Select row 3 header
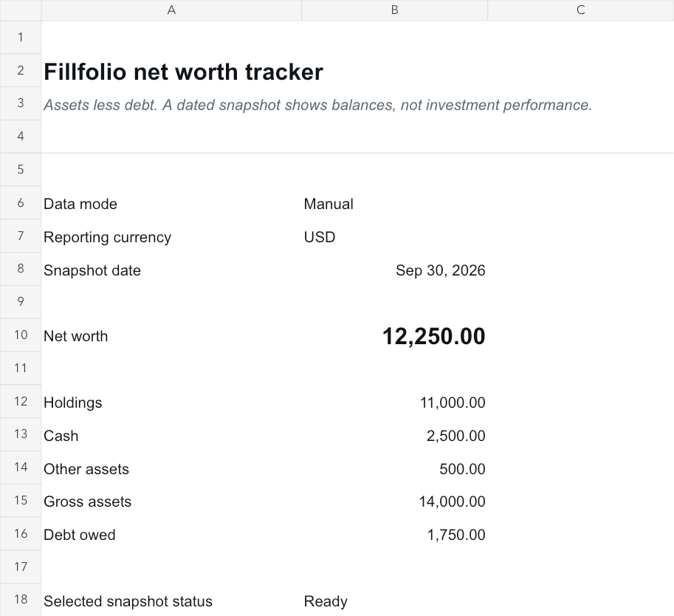The image size is (674, 616). [21, 103]
